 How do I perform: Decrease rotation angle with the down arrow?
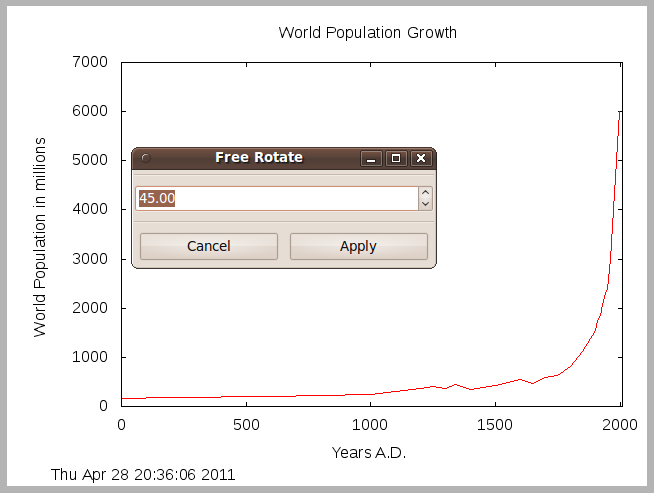[425, 204]
